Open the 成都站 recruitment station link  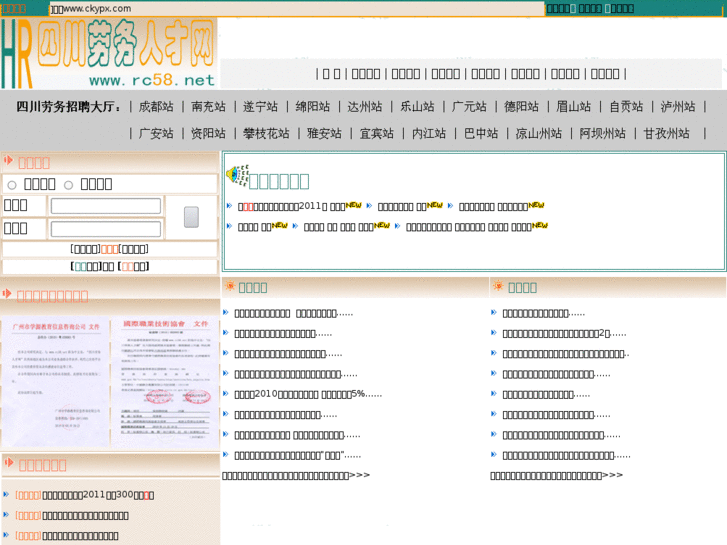(156, 107)
